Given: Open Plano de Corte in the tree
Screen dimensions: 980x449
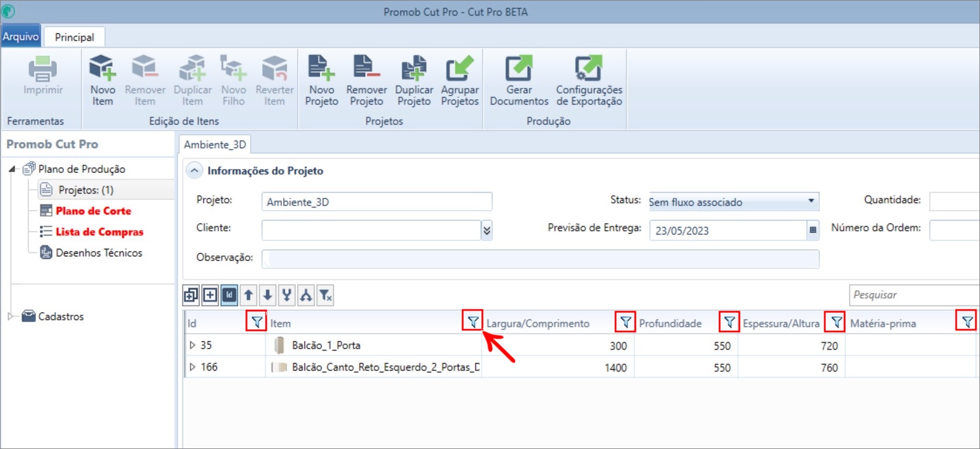Looking at the screenshot, I should [x=93, y=211].
